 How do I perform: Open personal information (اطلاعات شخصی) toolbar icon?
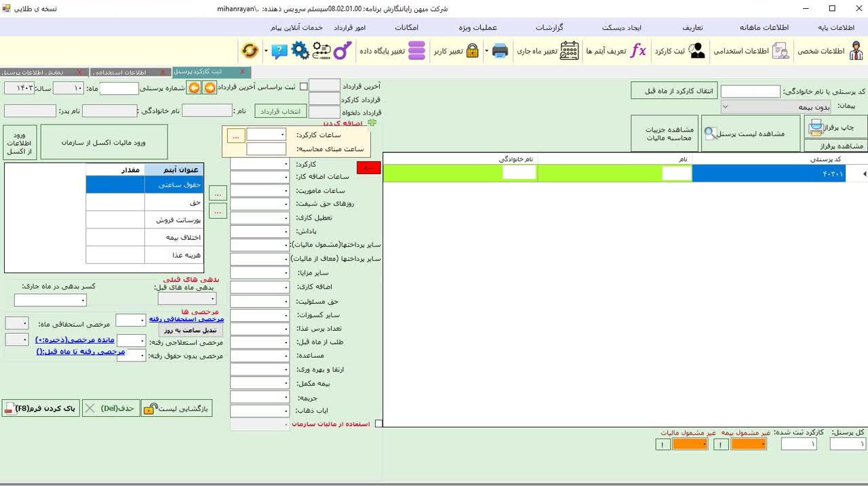pos(856,51)
